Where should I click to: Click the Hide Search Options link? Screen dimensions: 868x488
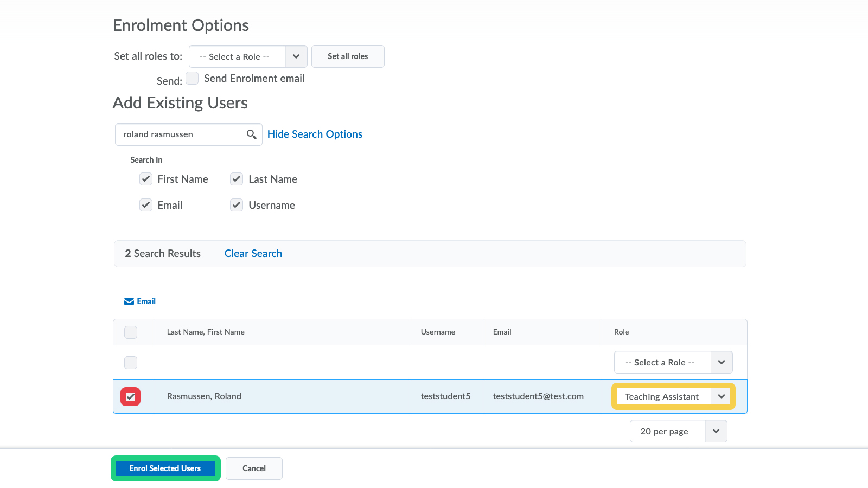pos(315,134)
